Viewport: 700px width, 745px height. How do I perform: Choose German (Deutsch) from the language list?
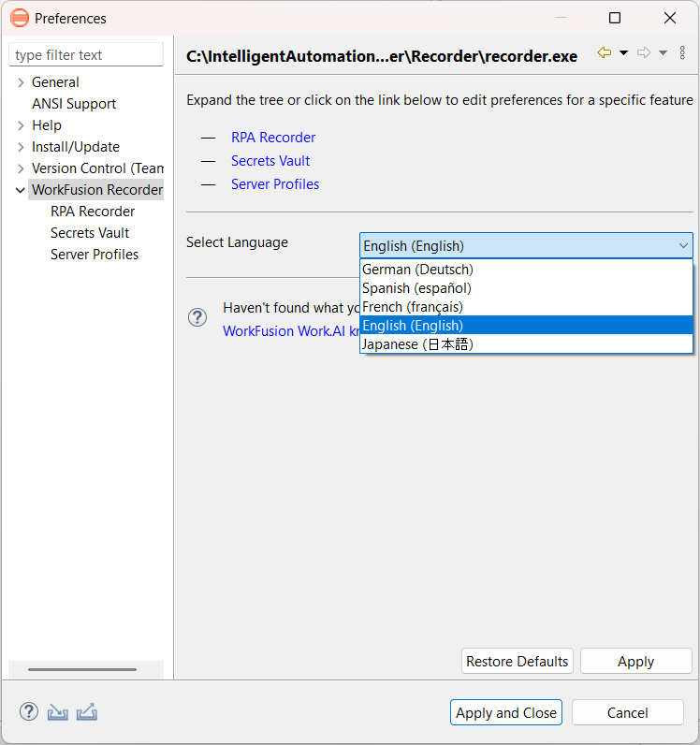(526, 270)
